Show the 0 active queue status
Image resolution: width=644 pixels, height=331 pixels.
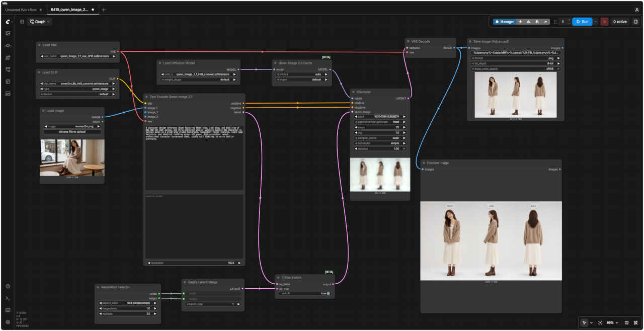pyautogui.click(x=620, y=22)
